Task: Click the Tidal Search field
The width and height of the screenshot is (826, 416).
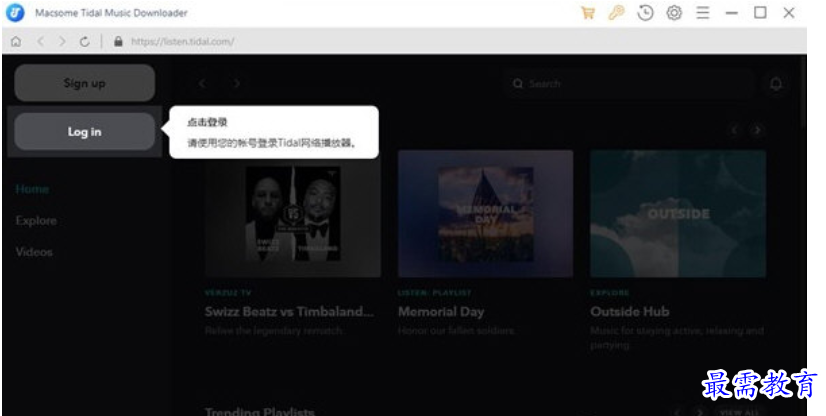Action: 628,83
